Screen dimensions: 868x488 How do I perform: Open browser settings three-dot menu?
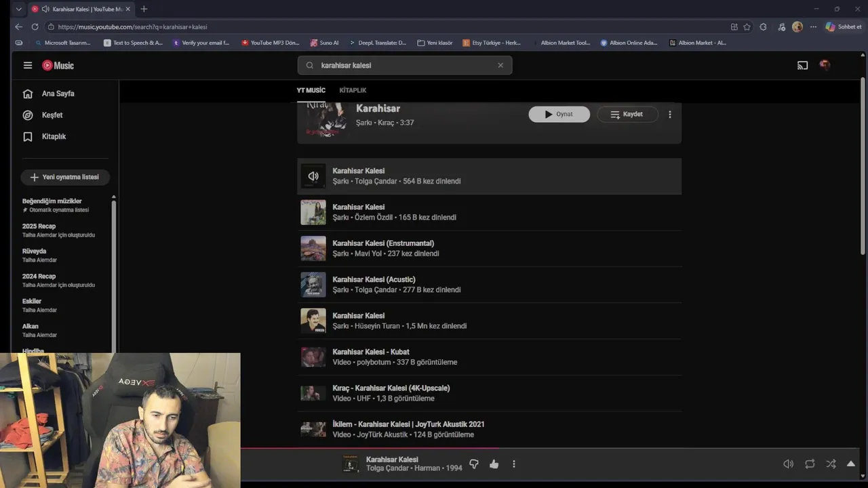click(x=813, y=27)
